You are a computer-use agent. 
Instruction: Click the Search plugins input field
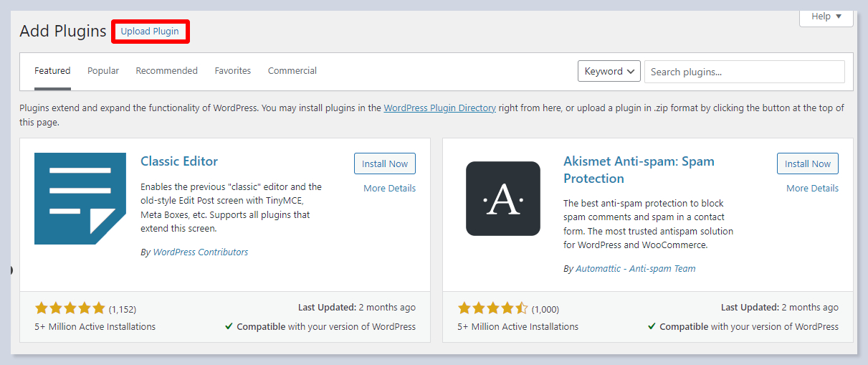[x=744, y=72]
